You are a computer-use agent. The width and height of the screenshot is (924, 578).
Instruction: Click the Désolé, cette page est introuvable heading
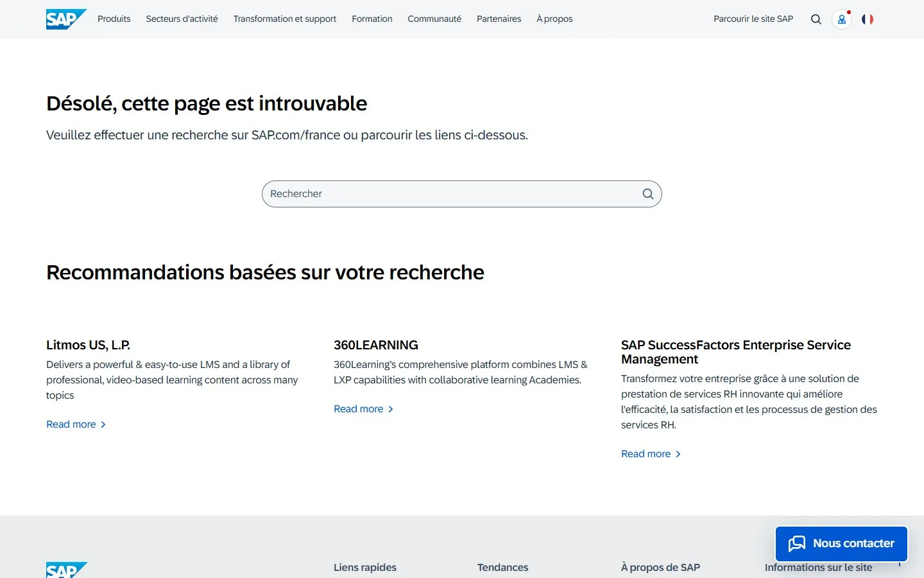coord(207,103)
